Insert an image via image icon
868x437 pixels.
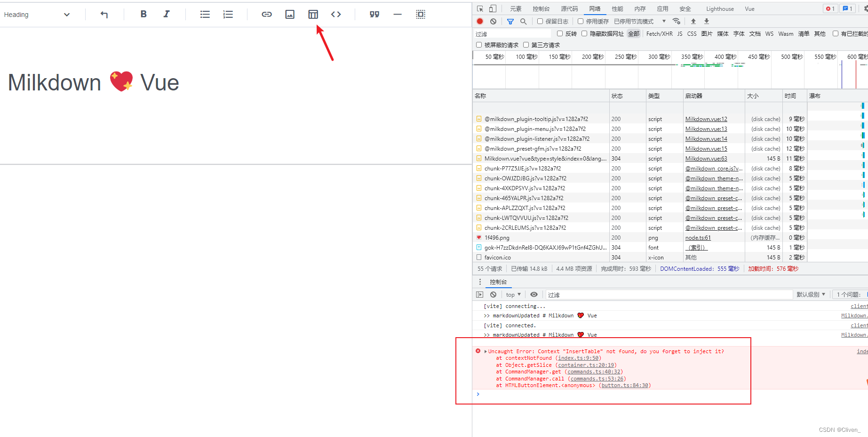pos(290,15)
